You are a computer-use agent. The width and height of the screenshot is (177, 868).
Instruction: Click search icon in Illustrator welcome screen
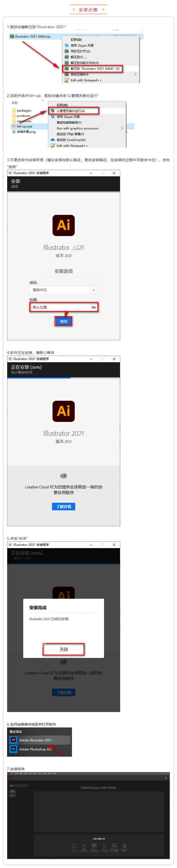pyautogui.click(x=166, y=778)
